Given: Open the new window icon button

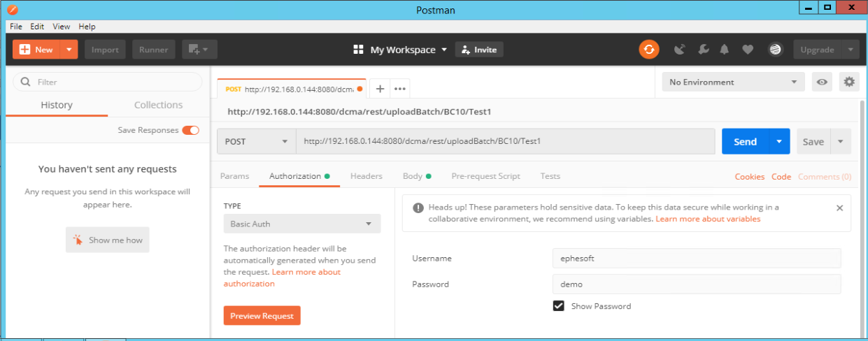Looking at the screenshot, I should click(x=199, y=50).
